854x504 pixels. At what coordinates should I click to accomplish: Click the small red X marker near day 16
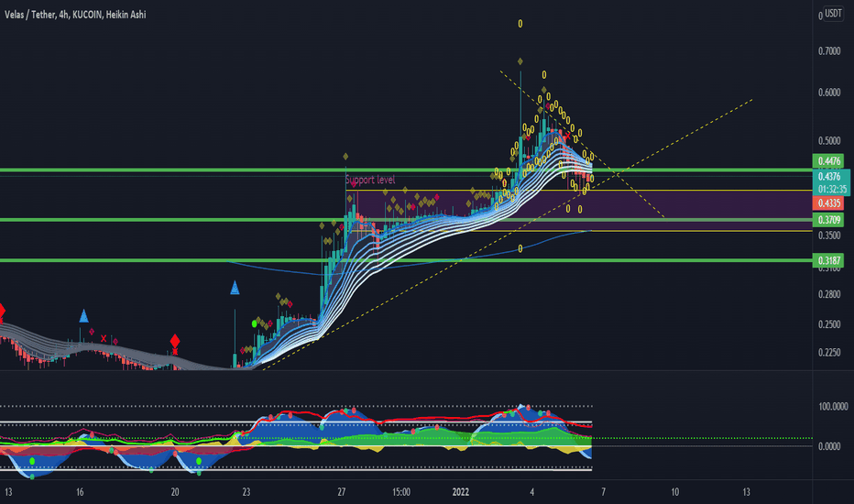pyautogui.click(x=104, y=338)
